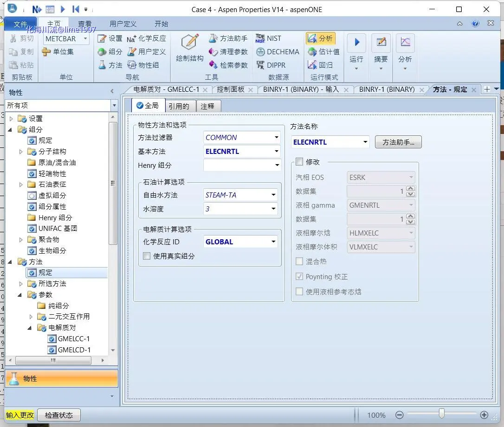
Task: Switch to the 控制面板 document tab
Action: tap(231, 89)
